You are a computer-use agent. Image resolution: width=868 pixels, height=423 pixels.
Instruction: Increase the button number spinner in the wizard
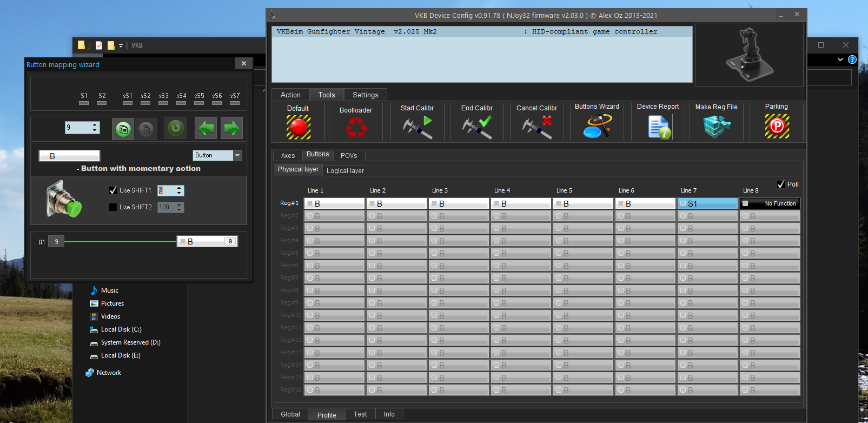(x=95, y=125)
